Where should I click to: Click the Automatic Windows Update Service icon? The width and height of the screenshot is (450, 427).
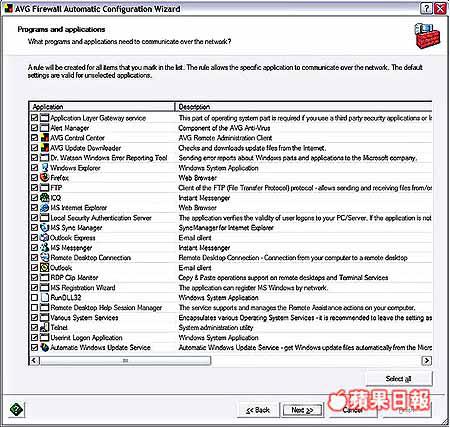44,347
